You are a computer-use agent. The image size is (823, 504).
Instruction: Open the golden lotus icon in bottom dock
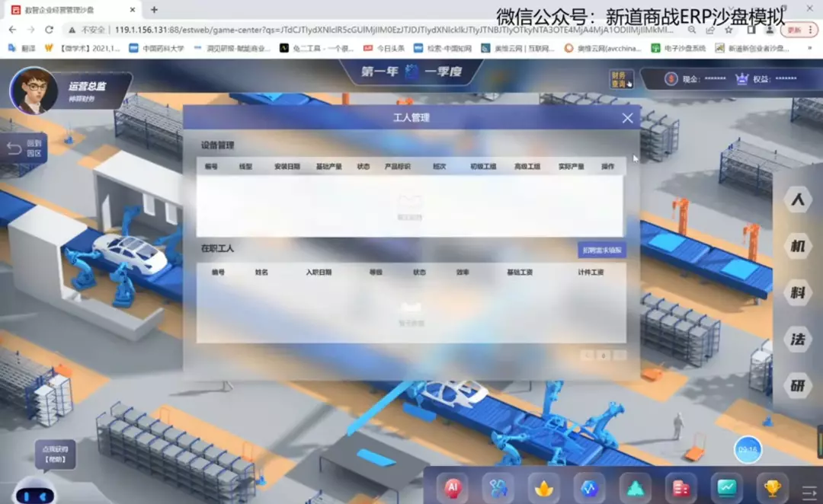[x=544, y=488]
